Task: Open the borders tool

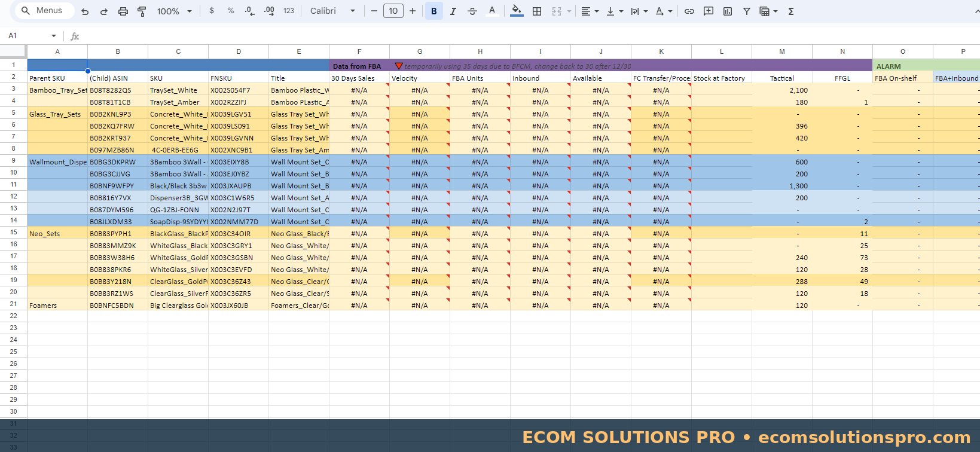Action: tap(537, 11)
